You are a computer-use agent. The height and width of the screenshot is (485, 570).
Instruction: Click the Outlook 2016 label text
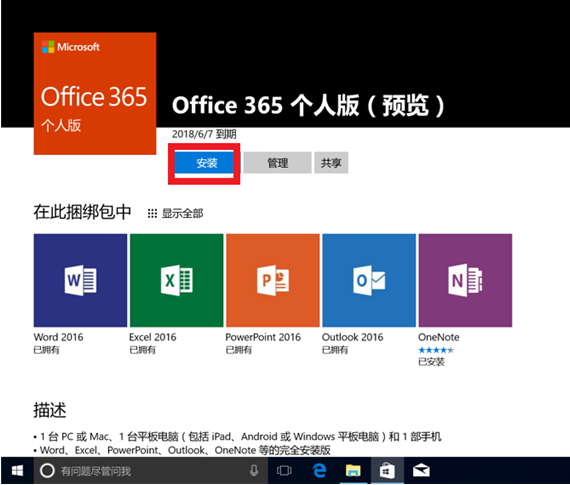pos(352,337)
